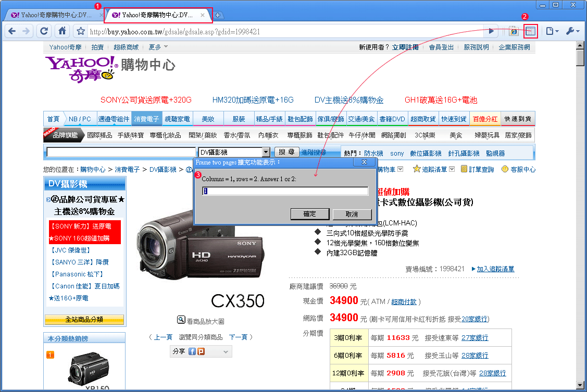The height and width of the screenshot is (392, 587).
Task: Focus the dialog answer input field
Action: (x=285, y=191)
